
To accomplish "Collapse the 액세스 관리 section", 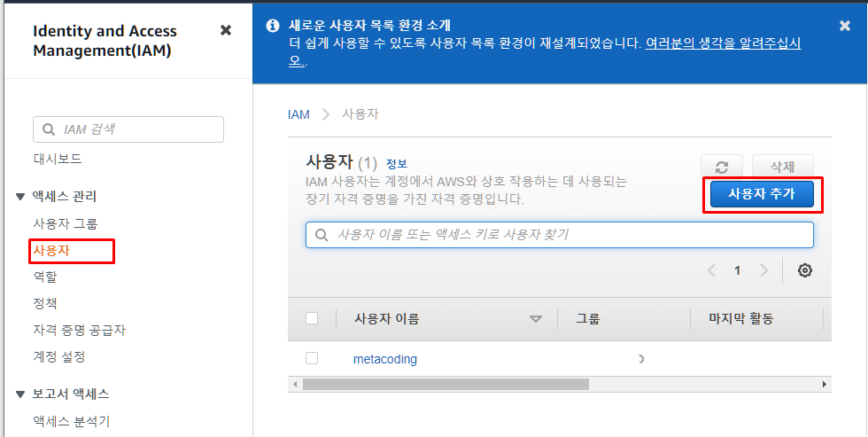I will coord(20,196).
